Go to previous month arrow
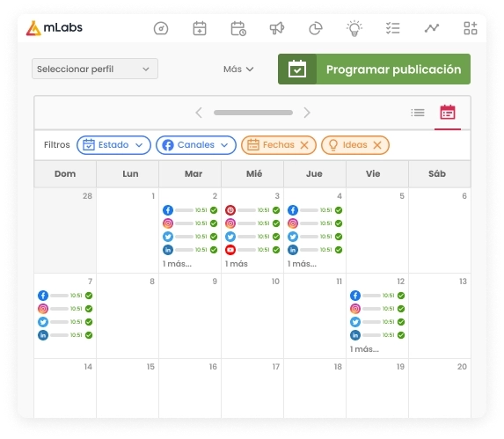The height and width of the screenshot is (439, 504). pos(199,113)
